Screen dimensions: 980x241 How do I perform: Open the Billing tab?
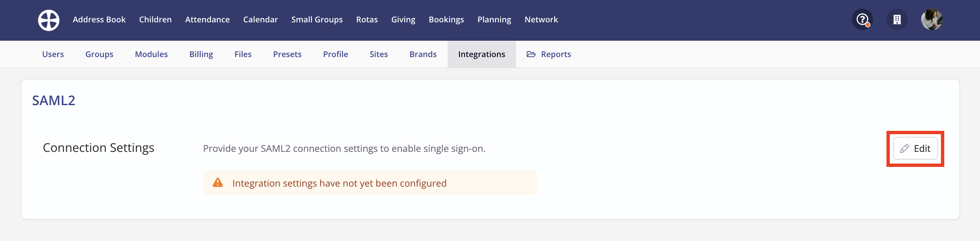click(x=201, y=54)
